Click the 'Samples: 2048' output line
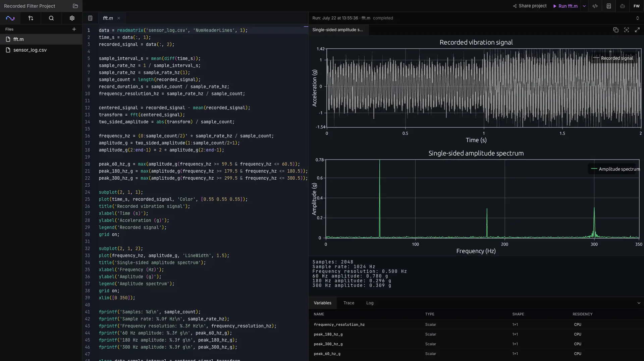 (333, 262)
